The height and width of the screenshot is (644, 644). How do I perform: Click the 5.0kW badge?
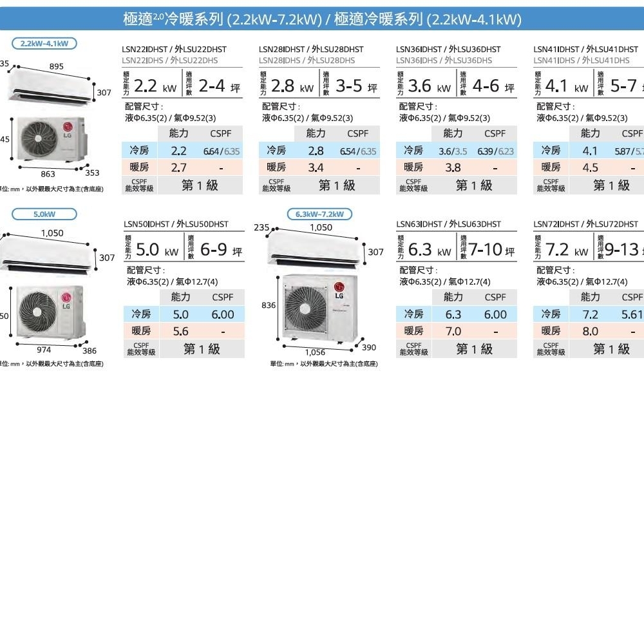[x=44, y=214]
